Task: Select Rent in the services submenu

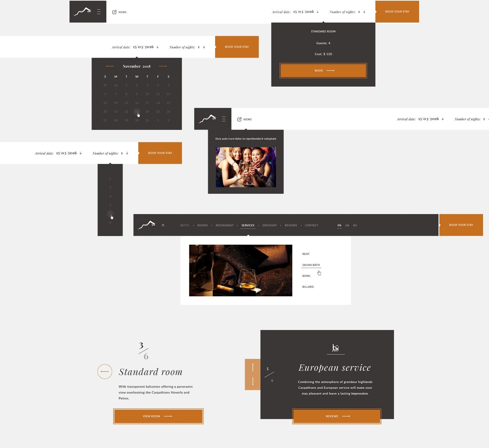Action: [x=306, y=254]
